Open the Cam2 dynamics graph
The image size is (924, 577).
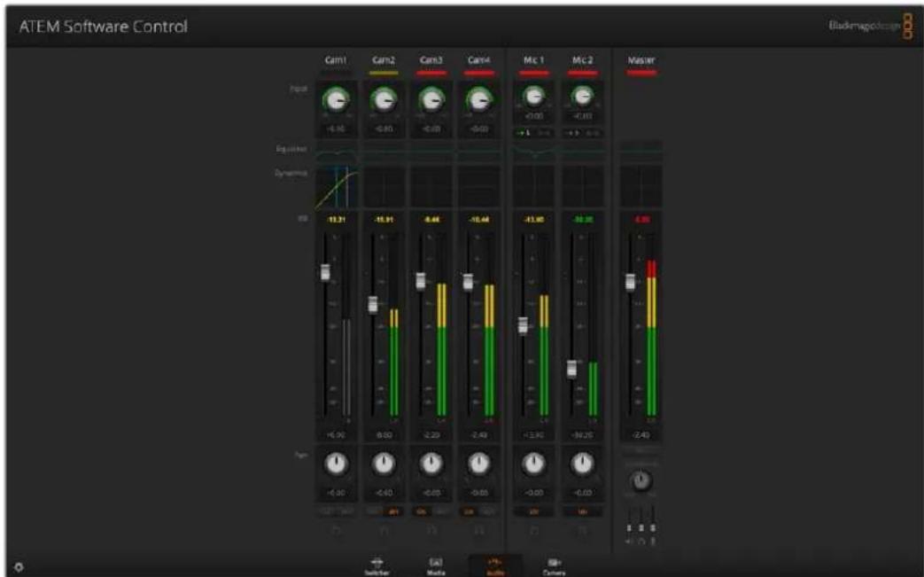point(384,188)
